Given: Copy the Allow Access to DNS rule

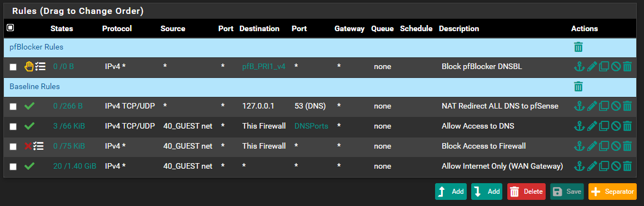Looking at the screenshot, I should [x=603, y=126].
